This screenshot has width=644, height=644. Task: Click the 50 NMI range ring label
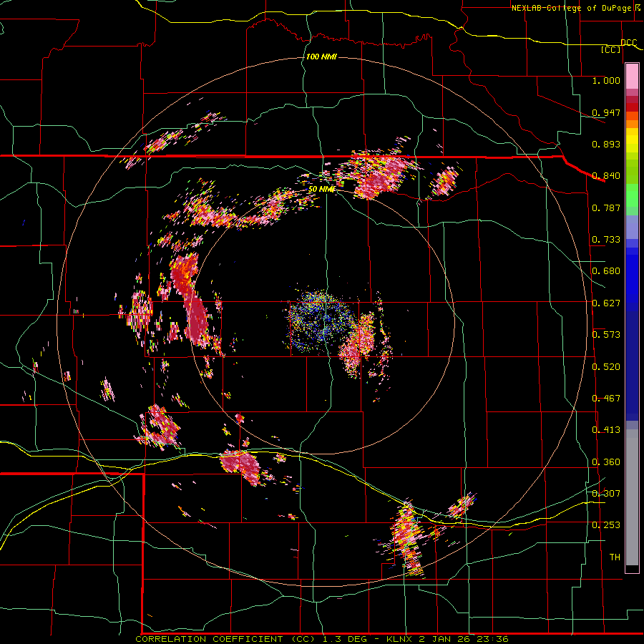[321, 190]
